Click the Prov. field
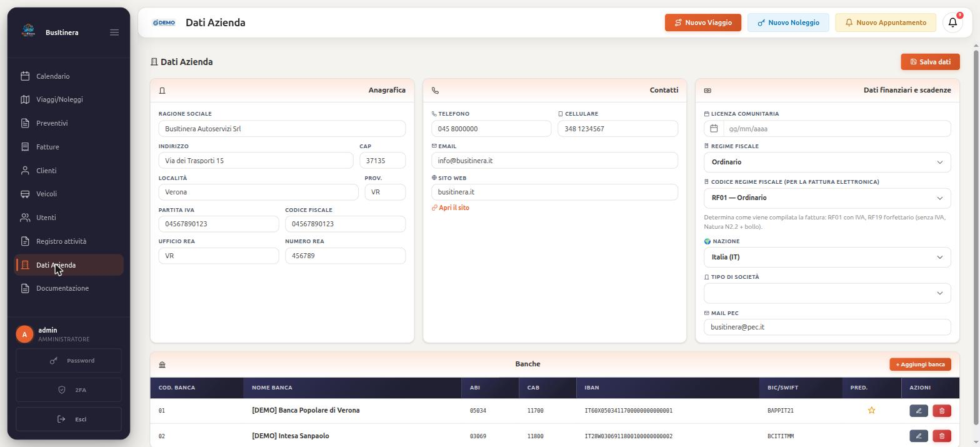This screenshot has height=447, width=980. [385, 192]
